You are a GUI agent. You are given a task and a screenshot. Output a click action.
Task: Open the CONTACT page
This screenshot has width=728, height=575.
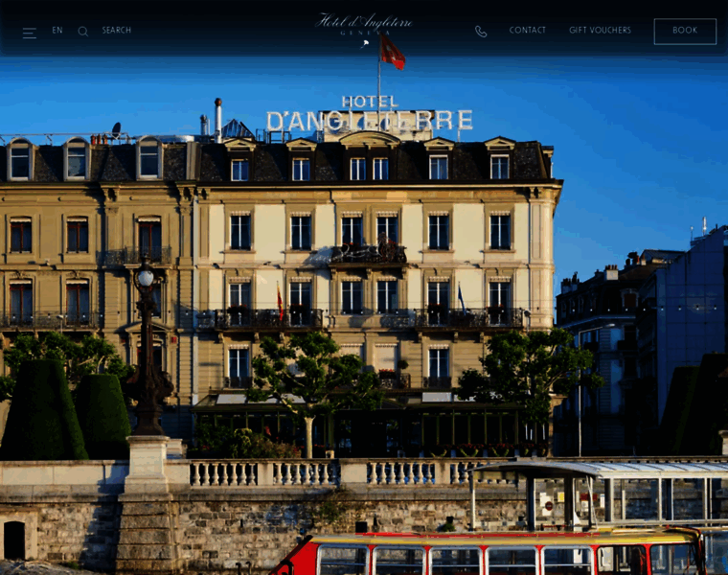(528, 31)
